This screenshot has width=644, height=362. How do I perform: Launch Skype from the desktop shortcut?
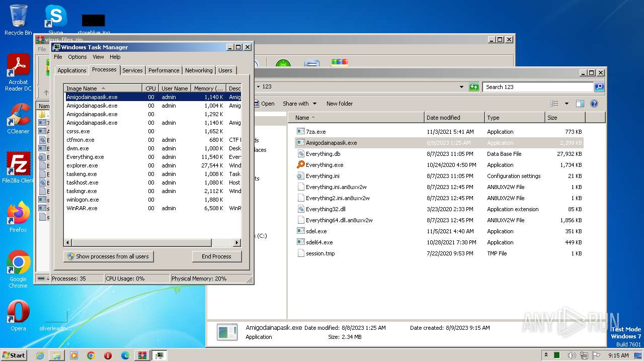pos(55,20)
